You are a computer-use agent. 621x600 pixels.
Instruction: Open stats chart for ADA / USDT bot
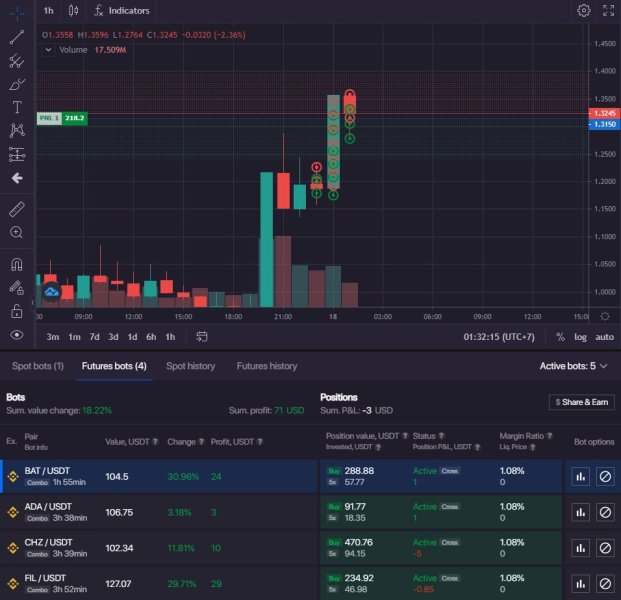click(x=581, y=512)
